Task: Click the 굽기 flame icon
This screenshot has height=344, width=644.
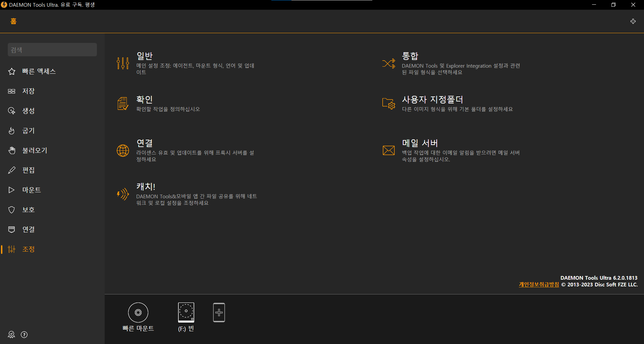Action: [12, 131]
